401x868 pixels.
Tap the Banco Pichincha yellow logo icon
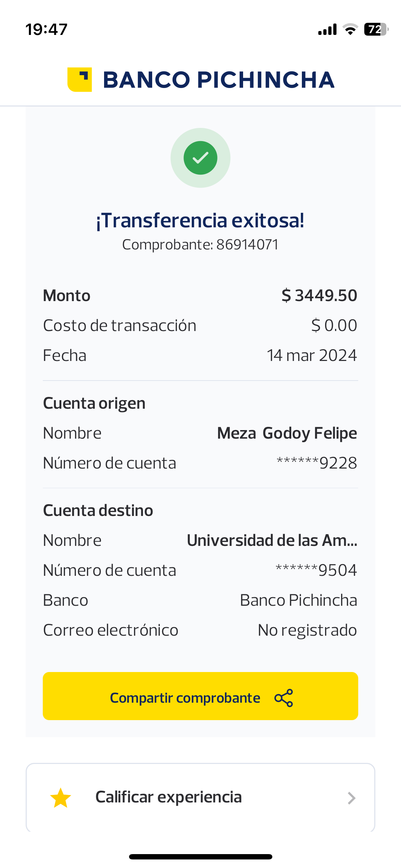point(79,79)
